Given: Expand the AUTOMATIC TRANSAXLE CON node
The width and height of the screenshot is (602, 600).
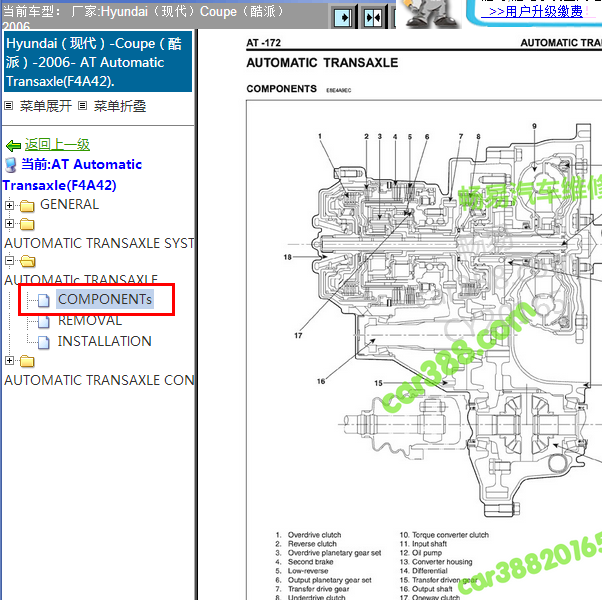Looking at the screenshot, I should [x=10, y=360].
